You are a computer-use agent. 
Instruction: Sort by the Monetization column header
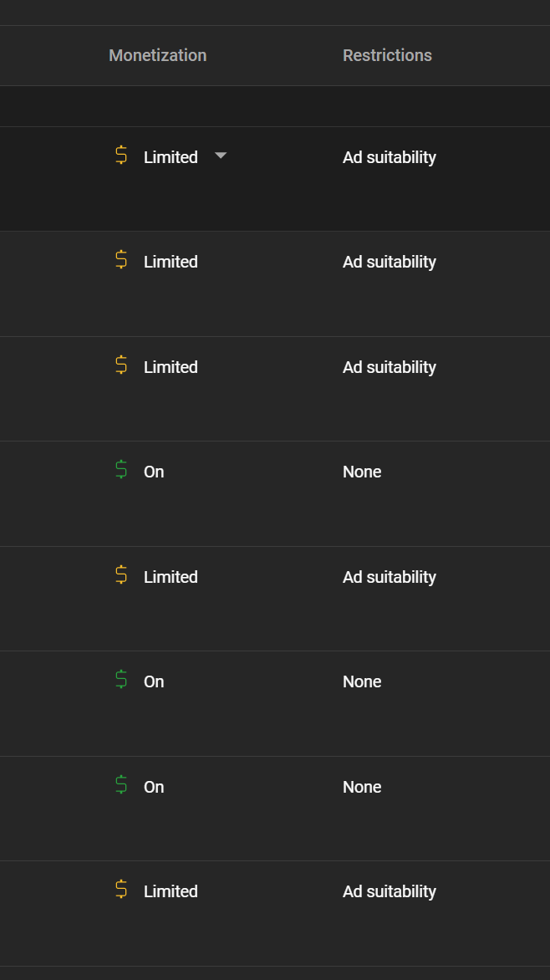157,56
